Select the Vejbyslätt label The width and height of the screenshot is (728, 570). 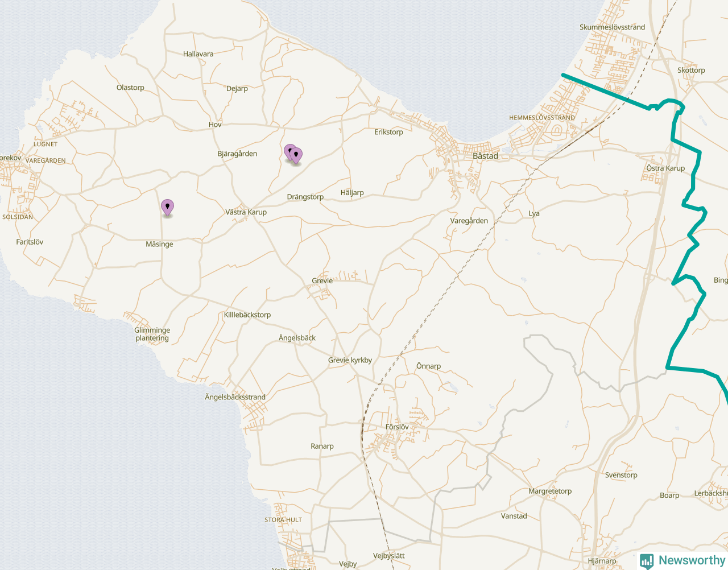[389, 556]
